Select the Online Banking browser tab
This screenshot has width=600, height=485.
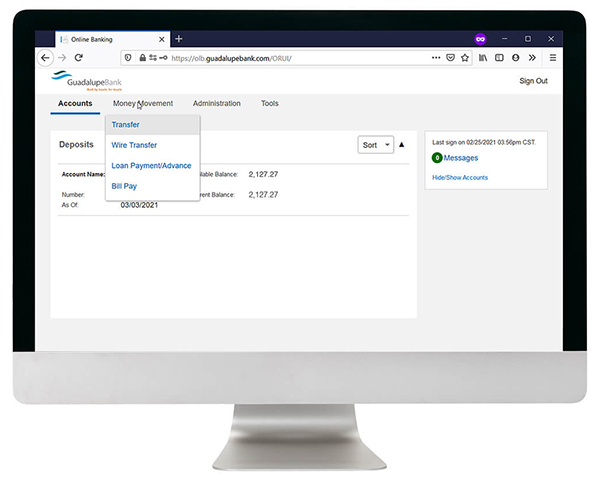[x=112, y=39]
